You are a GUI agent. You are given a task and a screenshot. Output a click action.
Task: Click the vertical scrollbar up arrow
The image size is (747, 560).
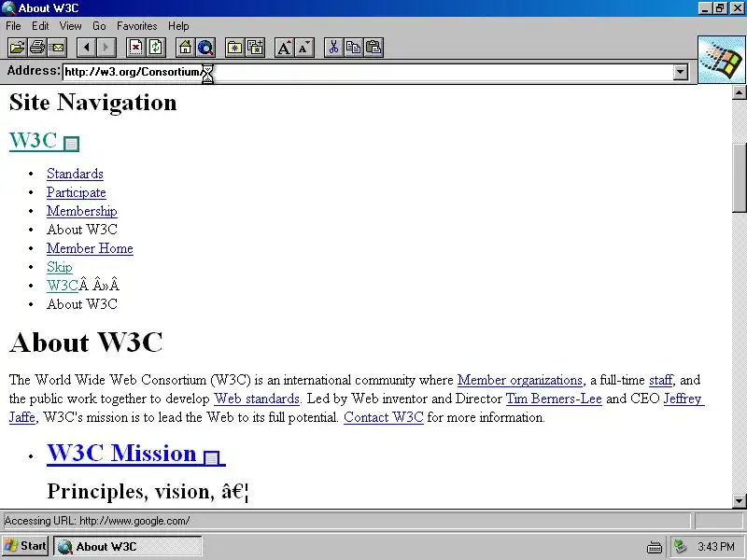[739, 91]
